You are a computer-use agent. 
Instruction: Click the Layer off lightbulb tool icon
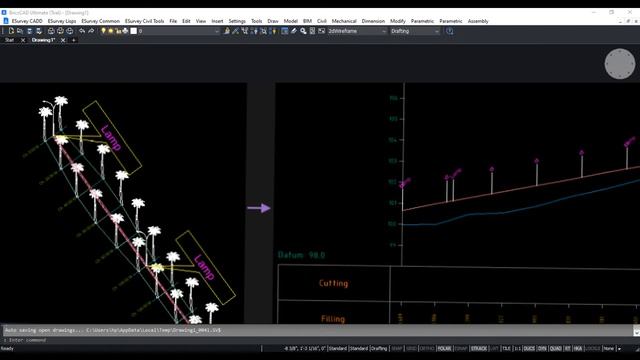[273, 31]
